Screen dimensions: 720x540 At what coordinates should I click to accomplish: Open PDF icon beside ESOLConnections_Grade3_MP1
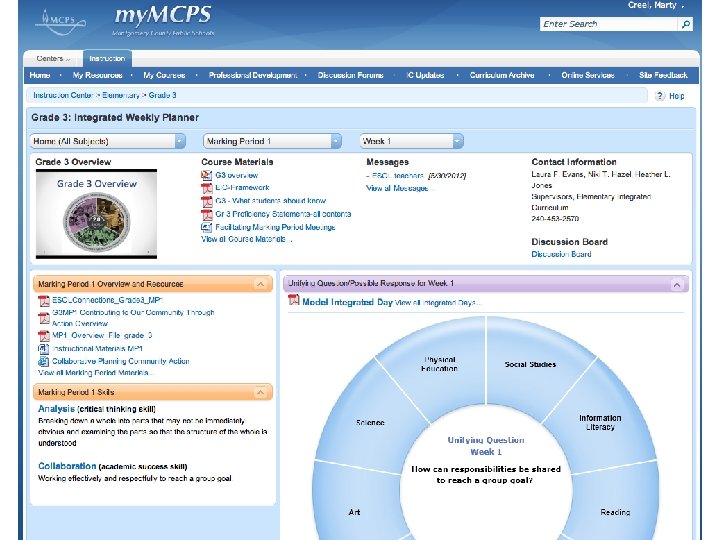click(x=44, y=300)
